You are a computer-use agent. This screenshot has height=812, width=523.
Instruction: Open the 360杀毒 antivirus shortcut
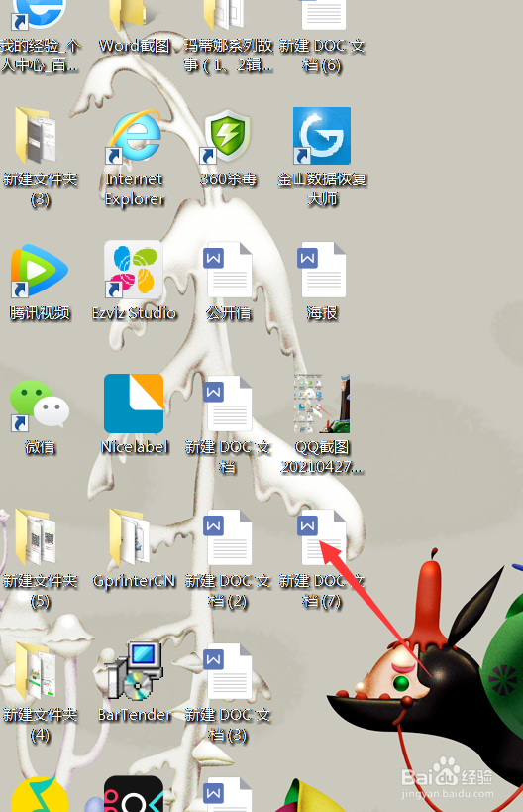tap(227, 135)
